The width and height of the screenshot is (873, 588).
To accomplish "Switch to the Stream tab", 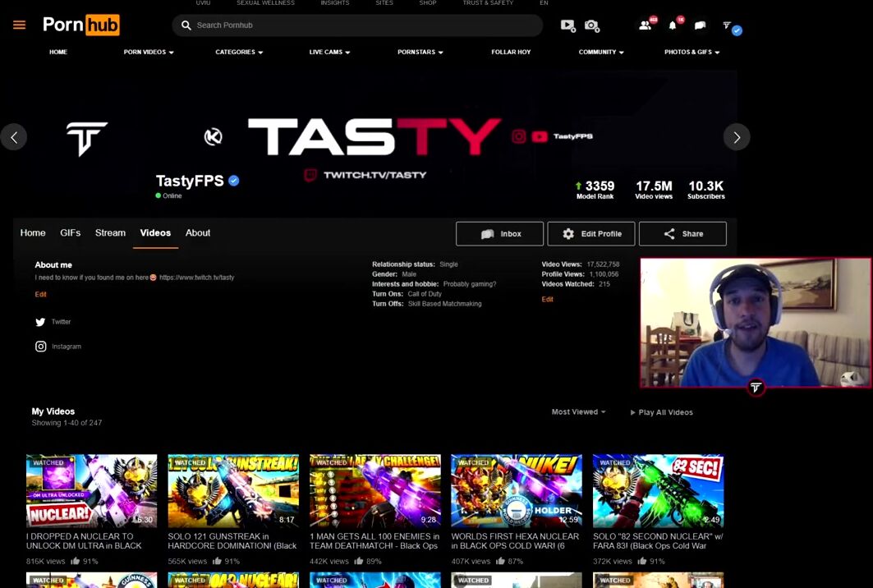I will 110,233.
